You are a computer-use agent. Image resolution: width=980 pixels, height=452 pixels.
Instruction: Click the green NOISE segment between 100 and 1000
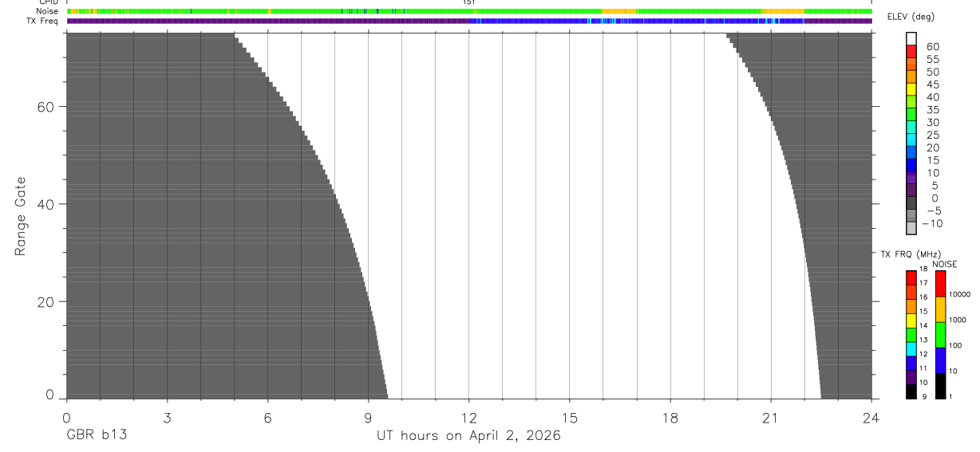click(940, 335)
